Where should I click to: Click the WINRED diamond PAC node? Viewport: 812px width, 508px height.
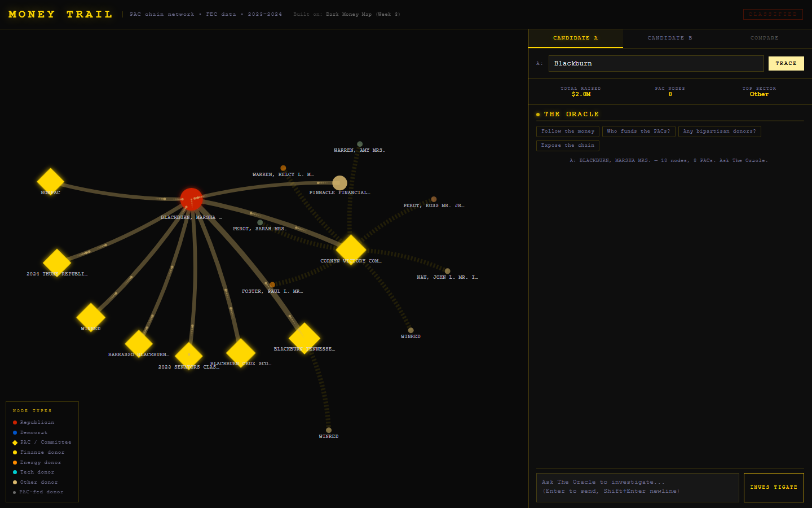(x=91, y=317)
